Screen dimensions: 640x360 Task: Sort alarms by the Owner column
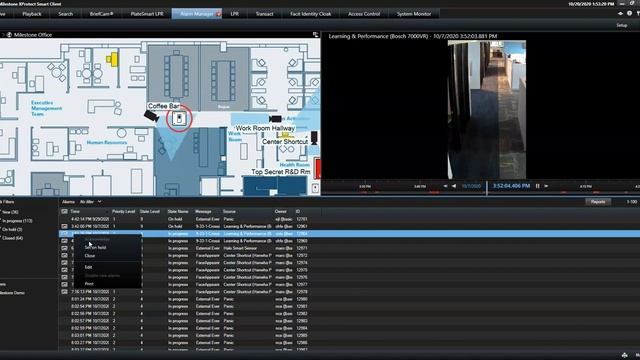280,211
